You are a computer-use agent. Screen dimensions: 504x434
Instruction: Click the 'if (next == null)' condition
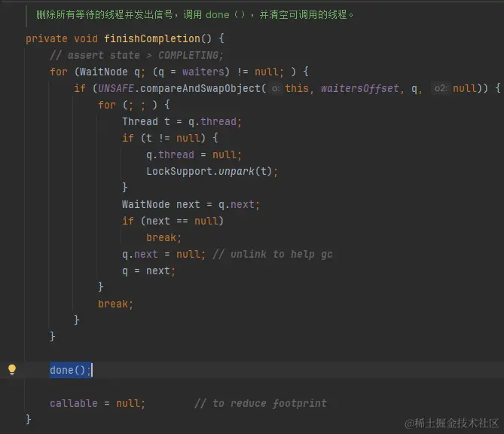coord(173,221)
